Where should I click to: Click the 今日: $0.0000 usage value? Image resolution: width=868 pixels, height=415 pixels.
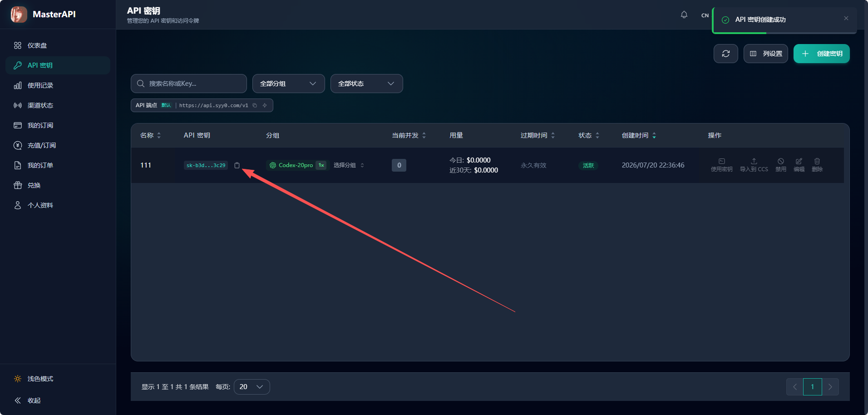coord(470,160)
